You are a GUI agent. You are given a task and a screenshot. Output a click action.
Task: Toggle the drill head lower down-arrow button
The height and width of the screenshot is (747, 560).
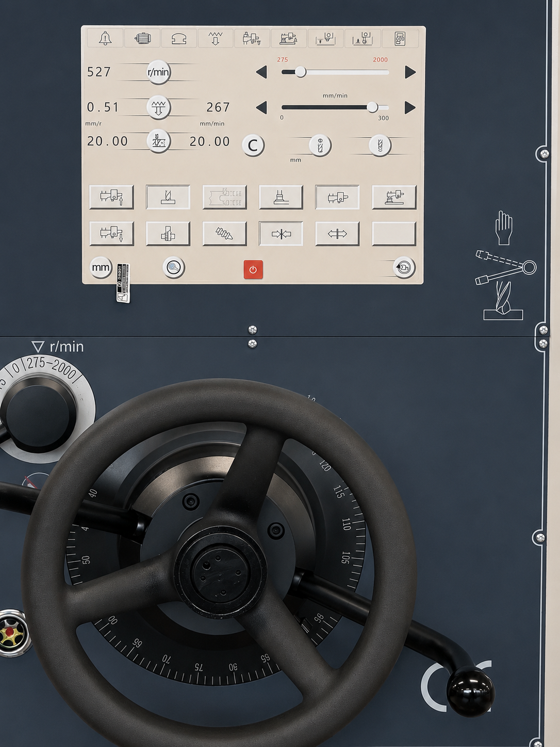pyautogui.click(x=111, y=234)
